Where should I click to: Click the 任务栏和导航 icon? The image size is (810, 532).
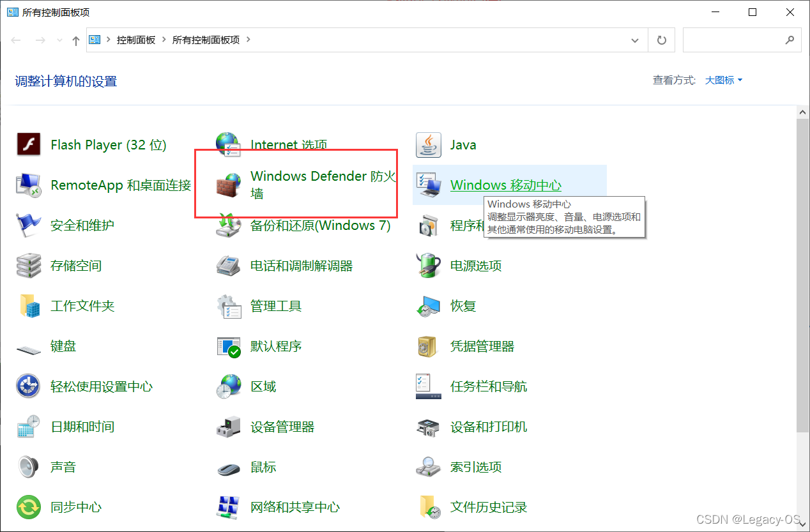(429, 386)
